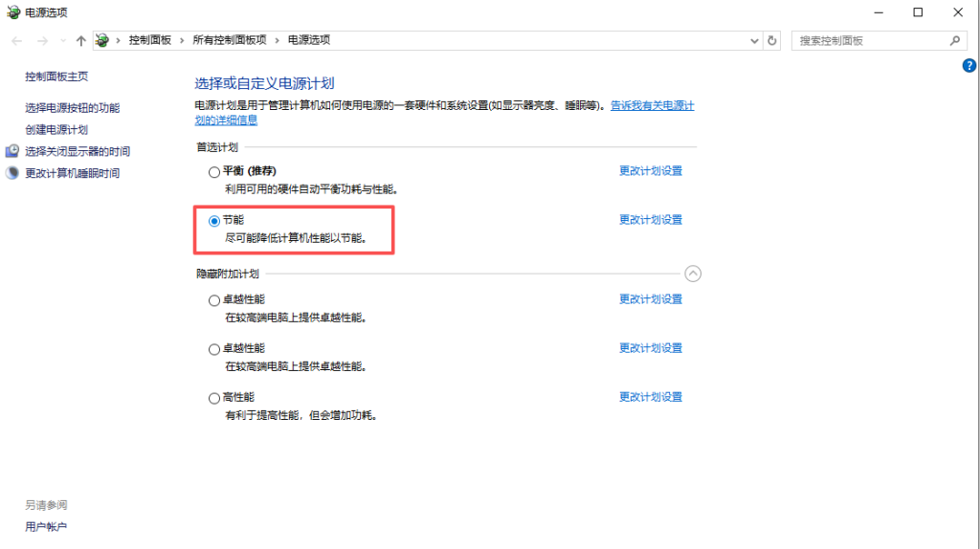Click the blue help question mark icon
This screenshot has height=549, width=980.
pos(968,65)
